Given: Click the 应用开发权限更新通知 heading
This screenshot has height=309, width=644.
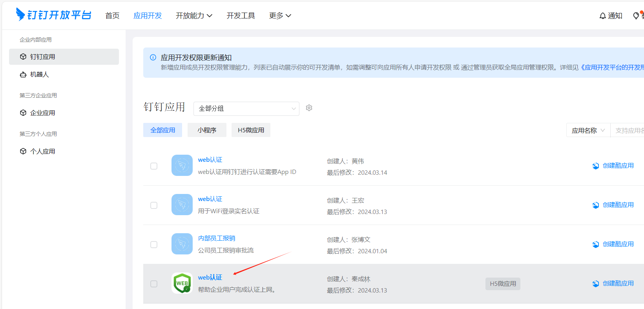Looking at the screenshot, I should click(196, 58).
